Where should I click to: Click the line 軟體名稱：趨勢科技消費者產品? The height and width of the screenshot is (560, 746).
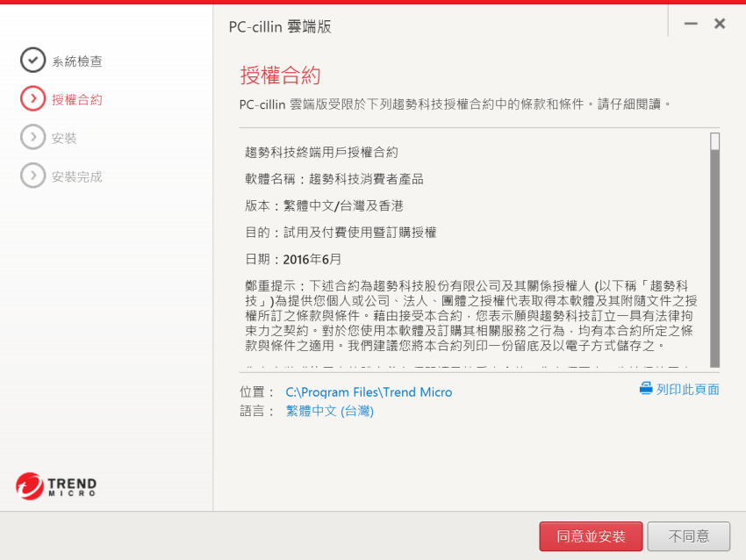click(334, 179)
